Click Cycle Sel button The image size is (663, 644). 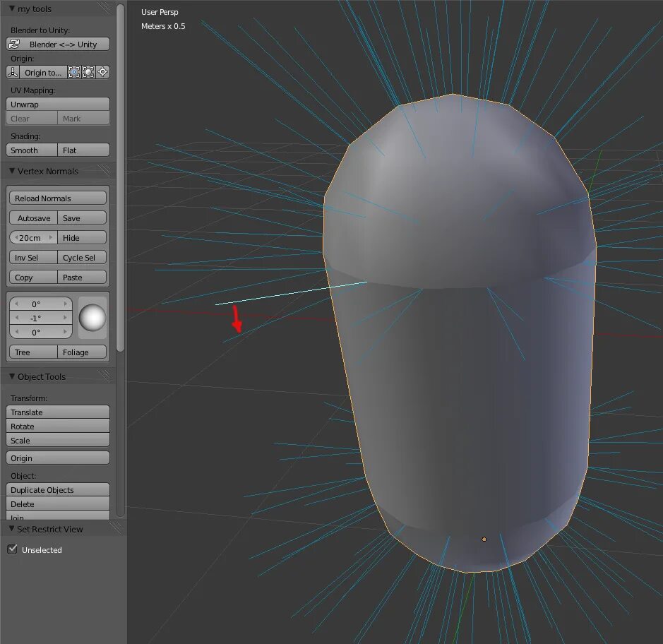82,258
